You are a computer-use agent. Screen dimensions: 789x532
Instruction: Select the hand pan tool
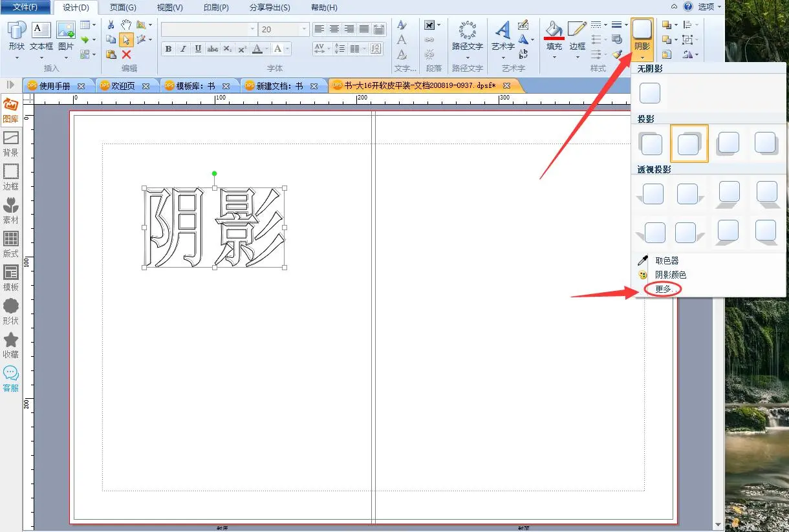tap(126, 25)
